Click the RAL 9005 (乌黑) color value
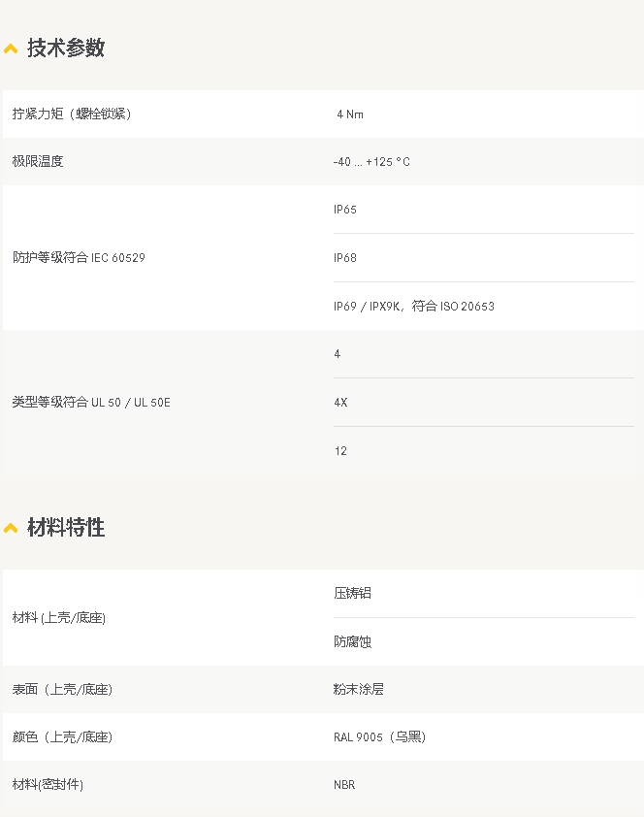The image size is (644, 817). click(x=379, y=736)
